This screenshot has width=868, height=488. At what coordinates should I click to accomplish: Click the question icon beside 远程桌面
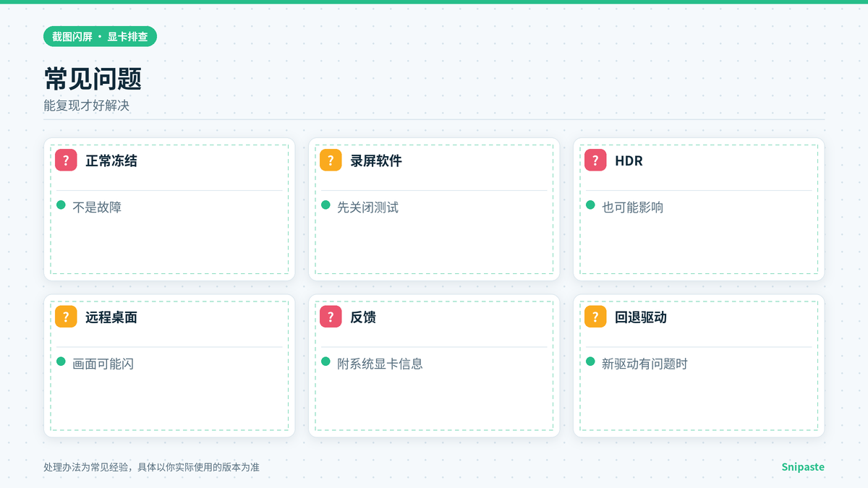click(x=66, y=317)
